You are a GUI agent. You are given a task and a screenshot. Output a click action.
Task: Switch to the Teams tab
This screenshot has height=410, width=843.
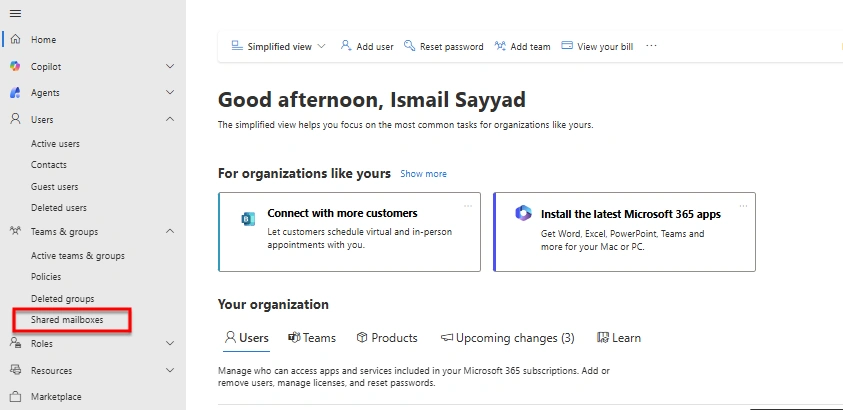click(x=312, y=338)
